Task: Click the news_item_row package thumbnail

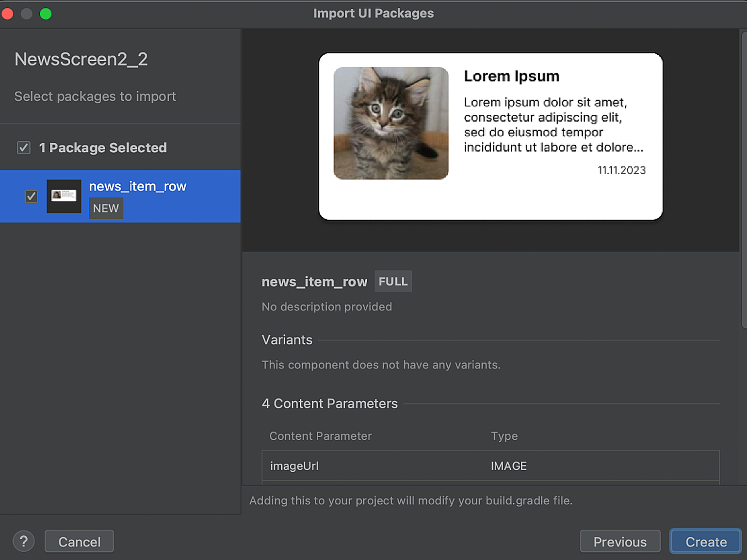Action: pyautogui.click(x=64, y=196)
